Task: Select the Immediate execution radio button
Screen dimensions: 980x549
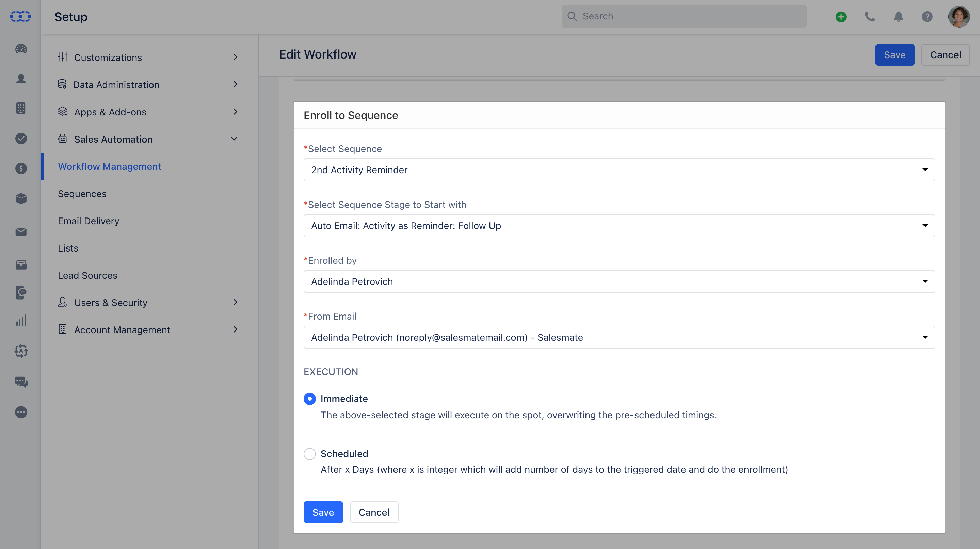Action: pos(309,398)
